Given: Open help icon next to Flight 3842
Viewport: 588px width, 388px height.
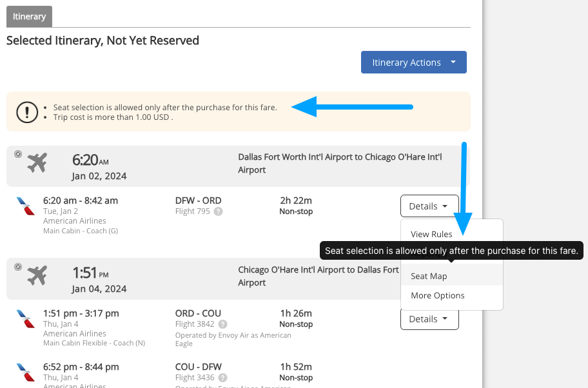Looking at the screenshot, I should click(x=223, y=324).
